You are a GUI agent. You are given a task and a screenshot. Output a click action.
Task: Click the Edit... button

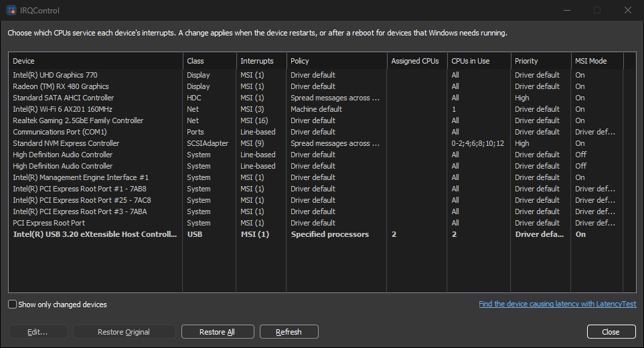[37, 331]
